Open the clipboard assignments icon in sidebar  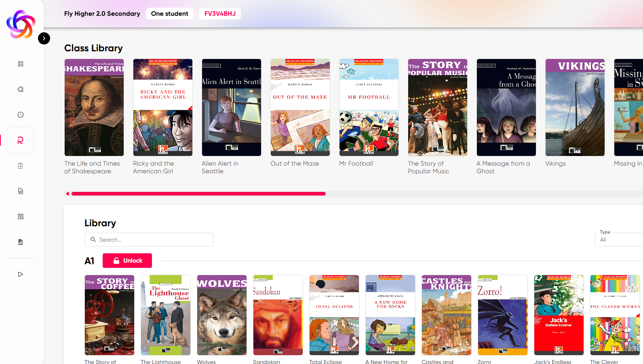[21, 166]
